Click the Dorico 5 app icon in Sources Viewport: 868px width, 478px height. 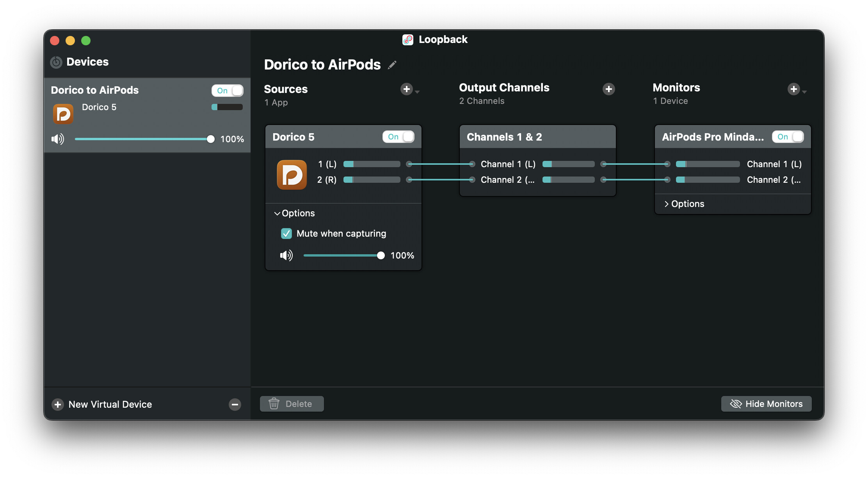click(292, 175)
